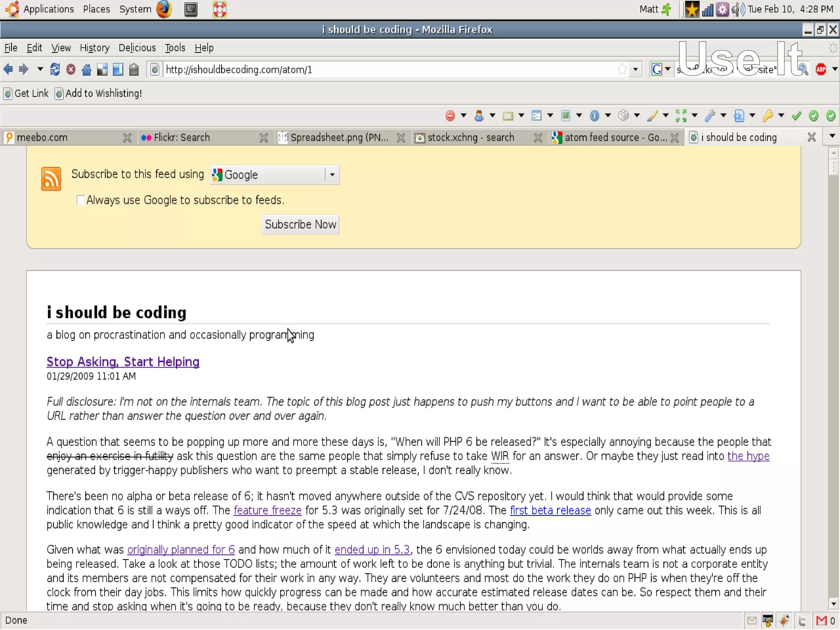Screen dimensions: 840x630
Task: Open the Tools menu
Action: tap(175, 48)
